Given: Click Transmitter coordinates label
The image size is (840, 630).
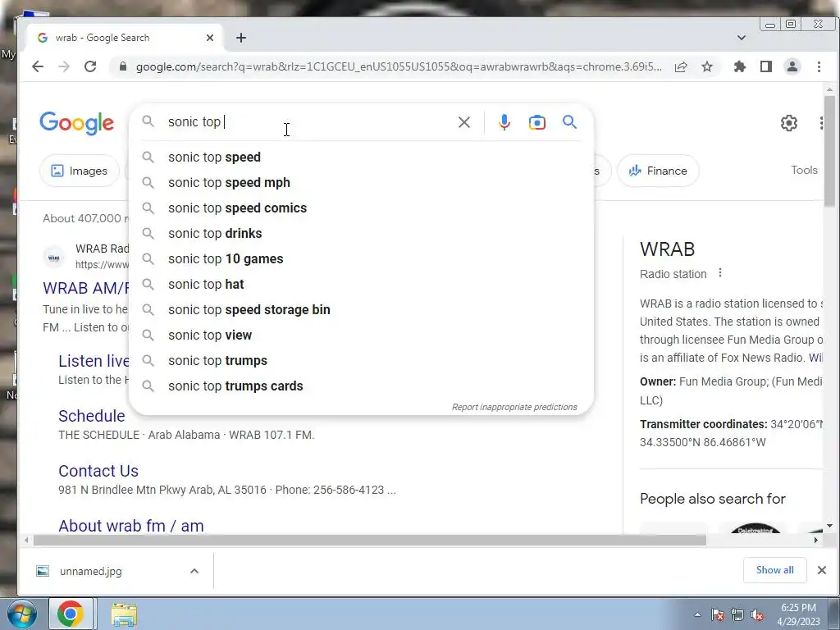Looking at the screenshot, I should [703, 424].
